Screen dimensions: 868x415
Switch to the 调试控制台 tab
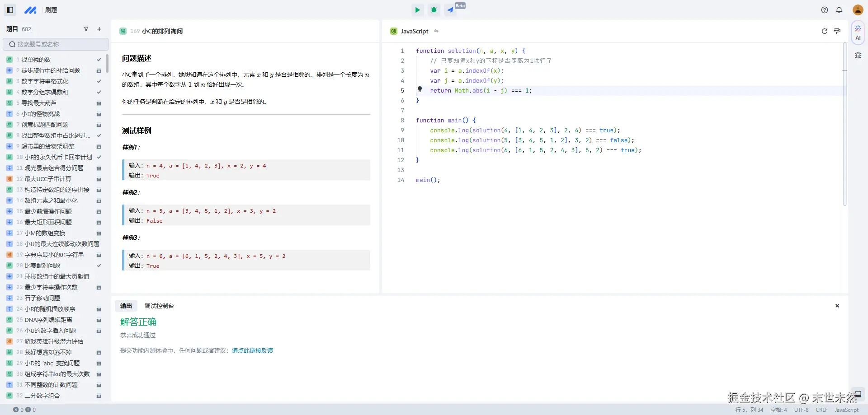tap(159, 306)
